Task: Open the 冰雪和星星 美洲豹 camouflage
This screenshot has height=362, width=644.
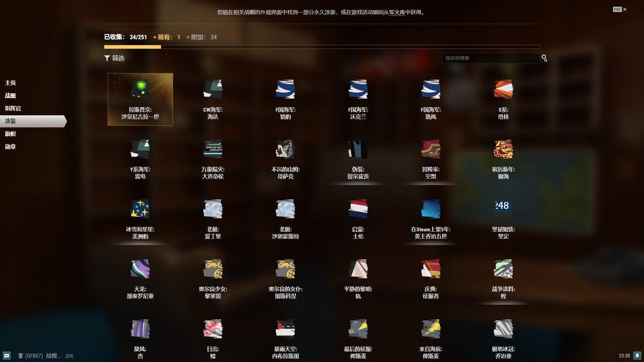Action: 140,209
